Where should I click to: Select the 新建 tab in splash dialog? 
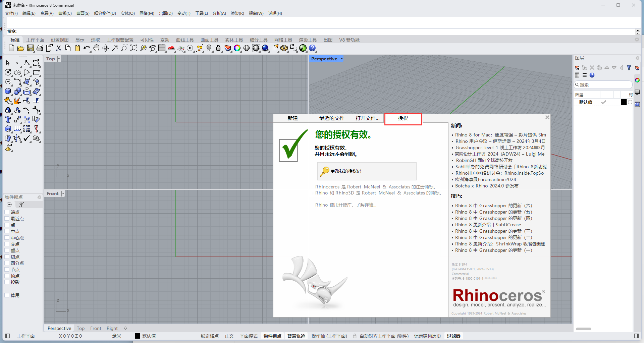point(293,118)
